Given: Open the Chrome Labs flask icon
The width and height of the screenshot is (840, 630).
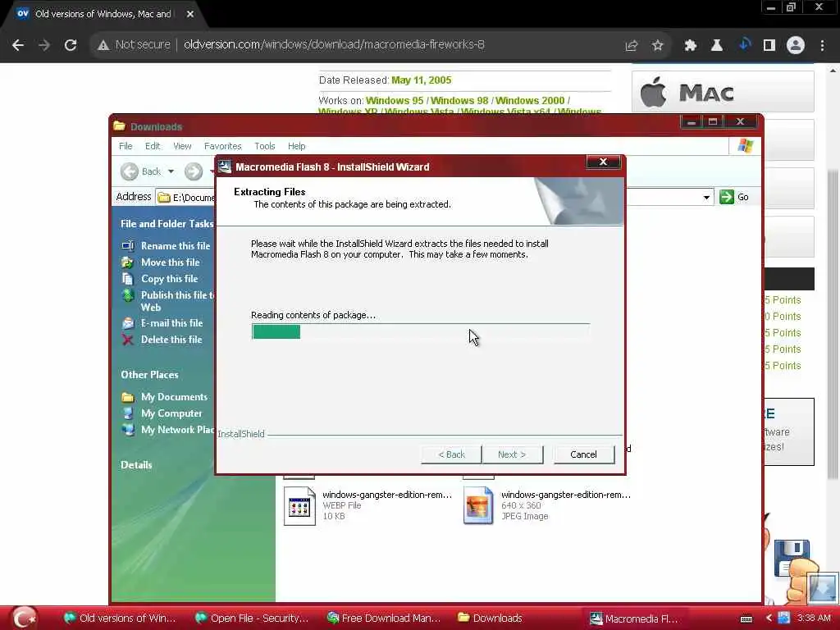Looking at the screenshot, I should pyautogui.click(x=717, y=46).
